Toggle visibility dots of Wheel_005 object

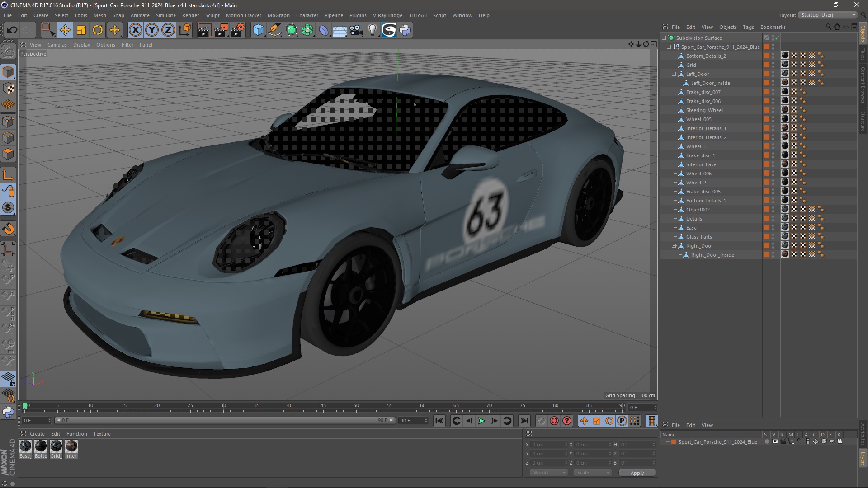(773, 119)
